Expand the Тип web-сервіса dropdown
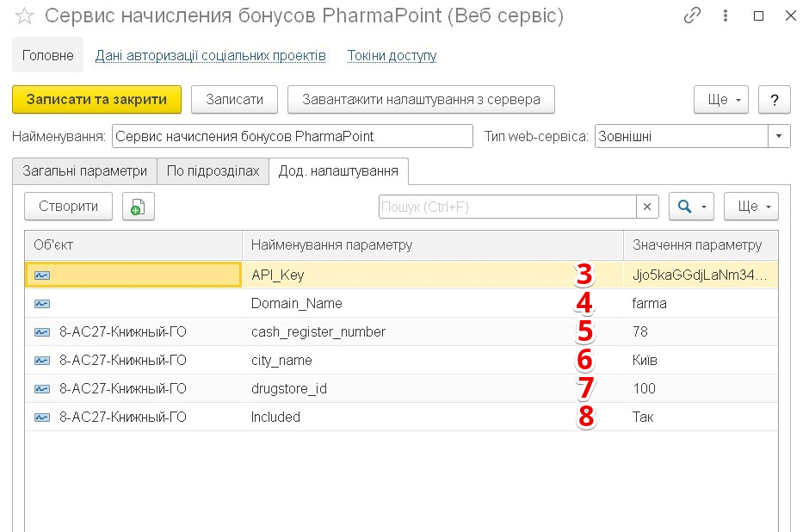Viewport: 809px width, 532px height. 779,136
